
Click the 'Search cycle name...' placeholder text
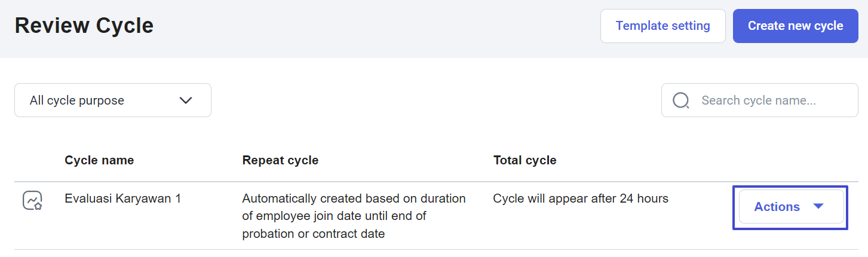tap(758, 100)
